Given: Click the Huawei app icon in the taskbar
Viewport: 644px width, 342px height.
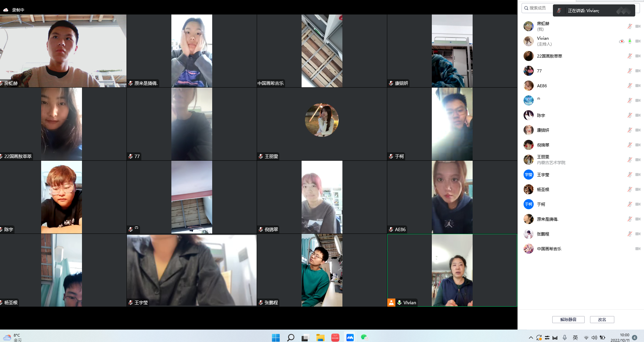Looking at the screenshot, I should [335, 337].
